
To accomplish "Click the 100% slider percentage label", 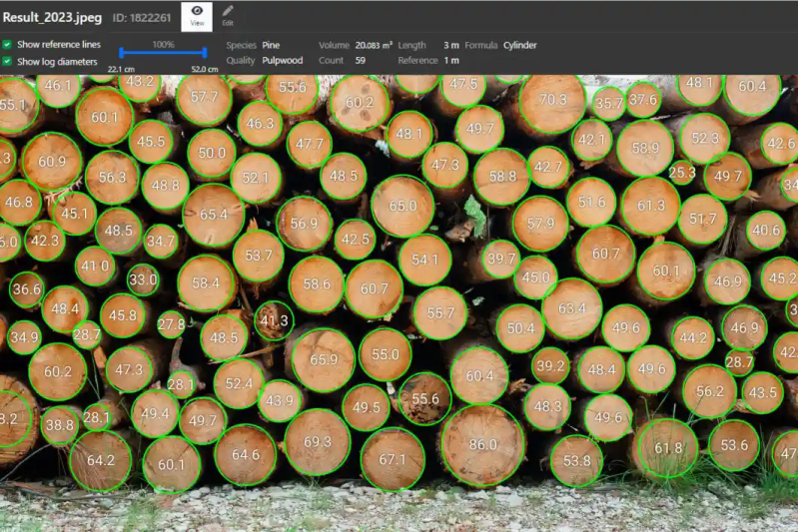I will point(163,44).
